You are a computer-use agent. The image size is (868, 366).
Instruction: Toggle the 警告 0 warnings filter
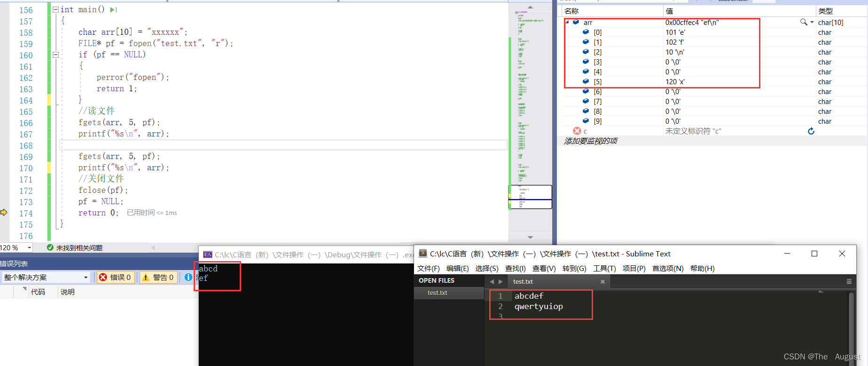[158, 277]
